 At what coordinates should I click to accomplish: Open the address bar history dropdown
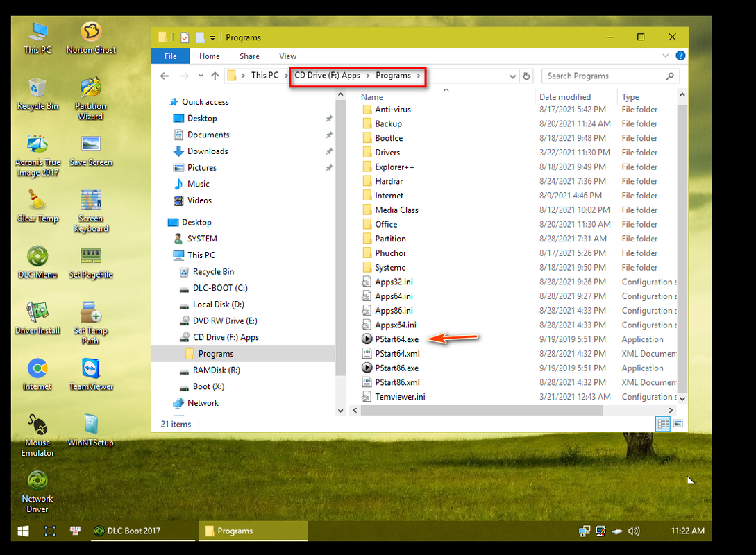tap(512, 76)
